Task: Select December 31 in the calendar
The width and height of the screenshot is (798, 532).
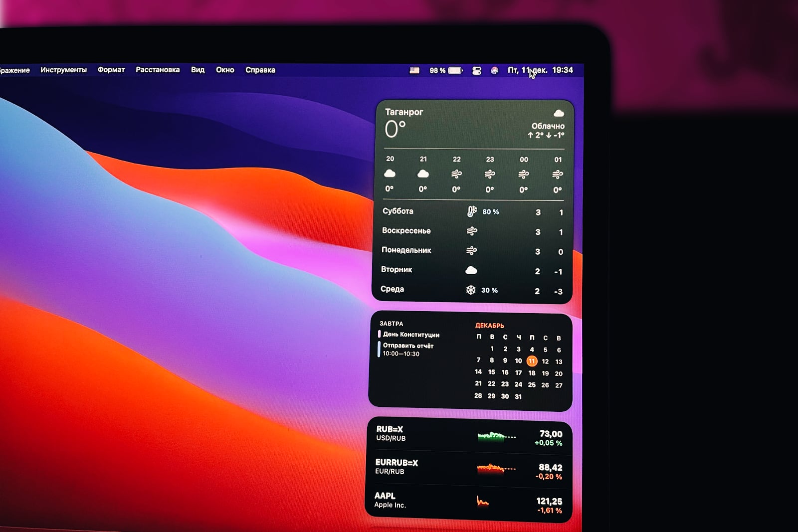Action: pos(518,397)
